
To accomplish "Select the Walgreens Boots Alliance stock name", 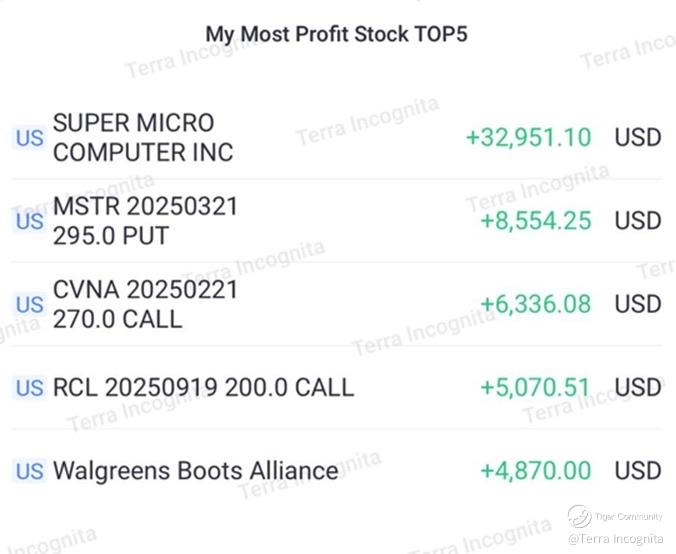I will click(195, 470).
